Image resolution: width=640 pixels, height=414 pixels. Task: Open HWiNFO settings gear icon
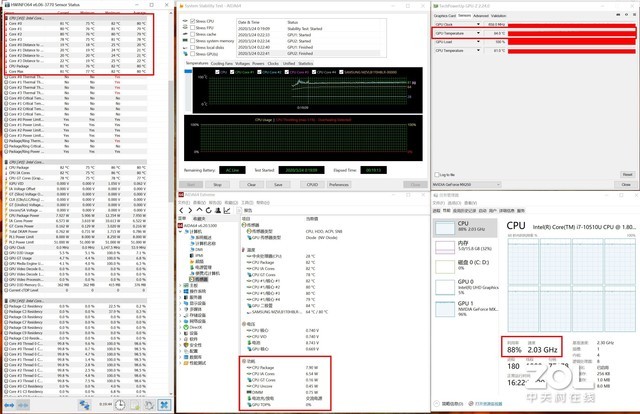point(149,405)
